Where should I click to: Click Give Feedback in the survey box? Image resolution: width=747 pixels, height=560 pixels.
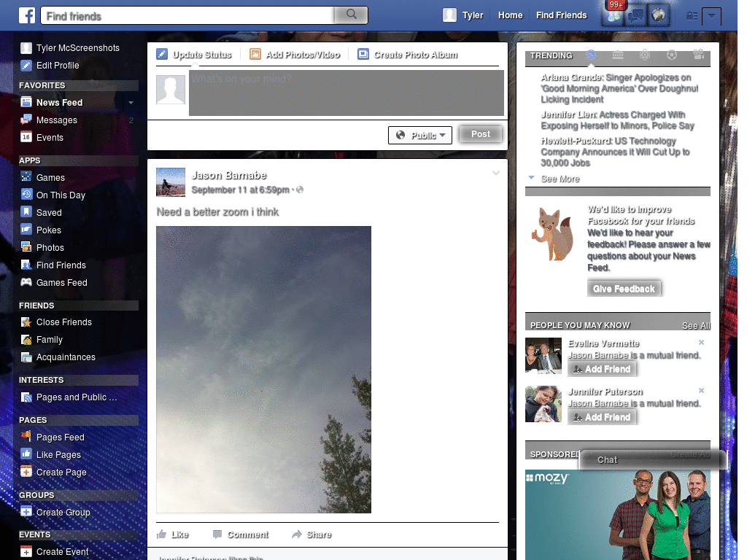[x=624, y=288]
